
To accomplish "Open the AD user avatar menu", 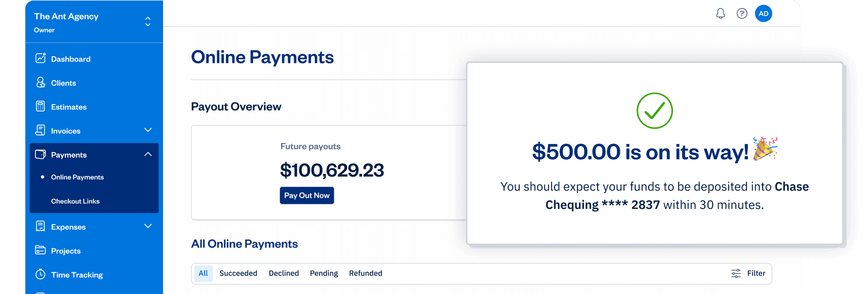I will coord(763,14).
